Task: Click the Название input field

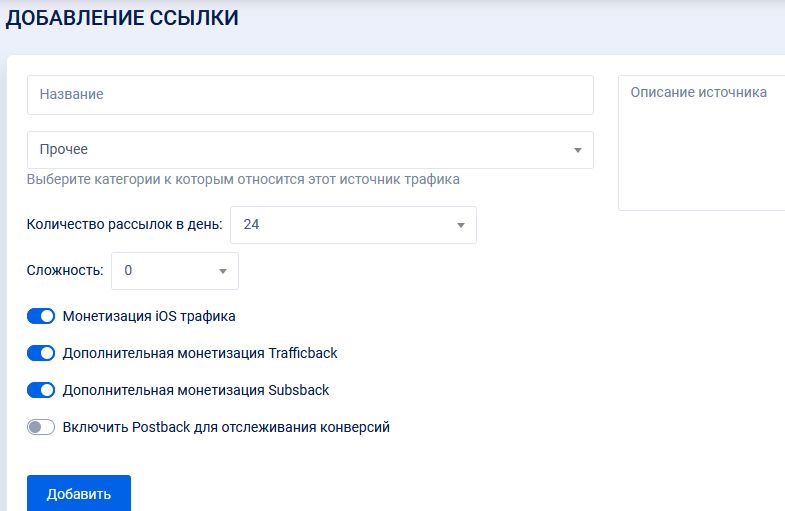Action: click(310, 95)
